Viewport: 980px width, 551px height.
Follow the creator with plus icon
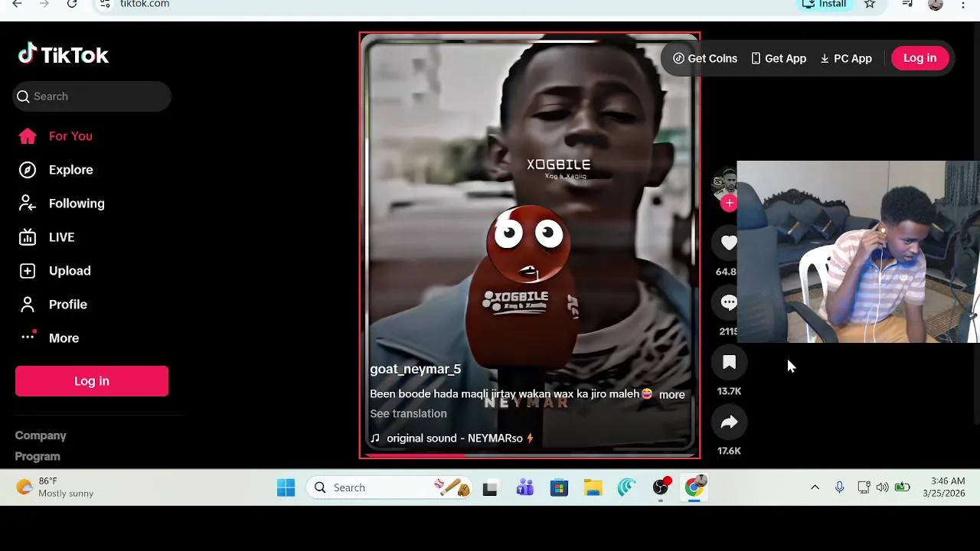click(x=729, y=203)
